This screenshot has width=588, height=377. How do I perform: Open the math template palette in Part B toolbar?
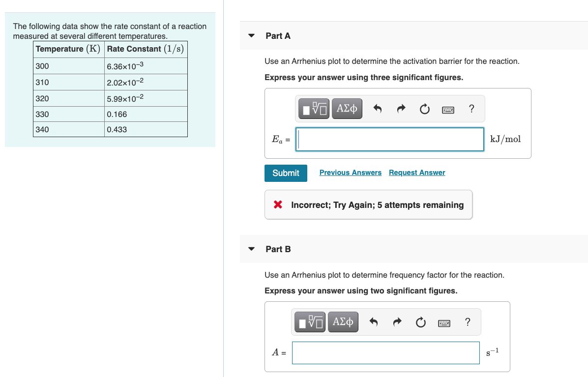(309, 321)
